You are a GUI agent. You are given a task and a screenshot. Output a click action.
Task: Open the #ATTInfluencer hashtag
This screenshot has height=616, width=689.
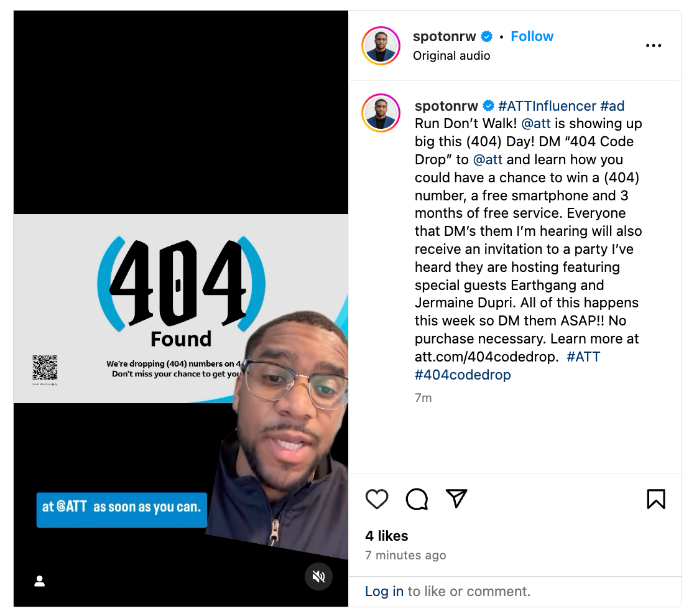[547, 106]
